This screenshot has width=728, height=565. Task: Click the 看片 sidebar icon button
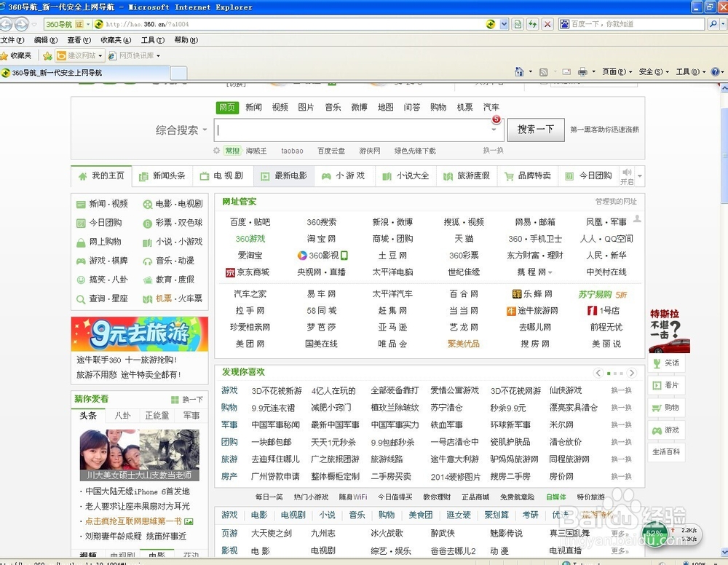click(x=666, y=385)
